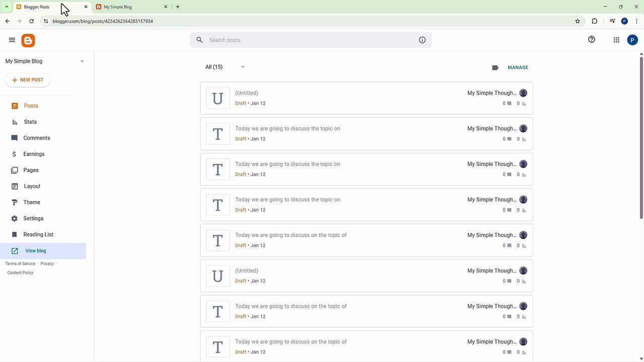The image size is (644, 362).
Task: Click the U thumbnail of the topmost Untitled draft
Action: pyautogui.click(x=218, y=98)
